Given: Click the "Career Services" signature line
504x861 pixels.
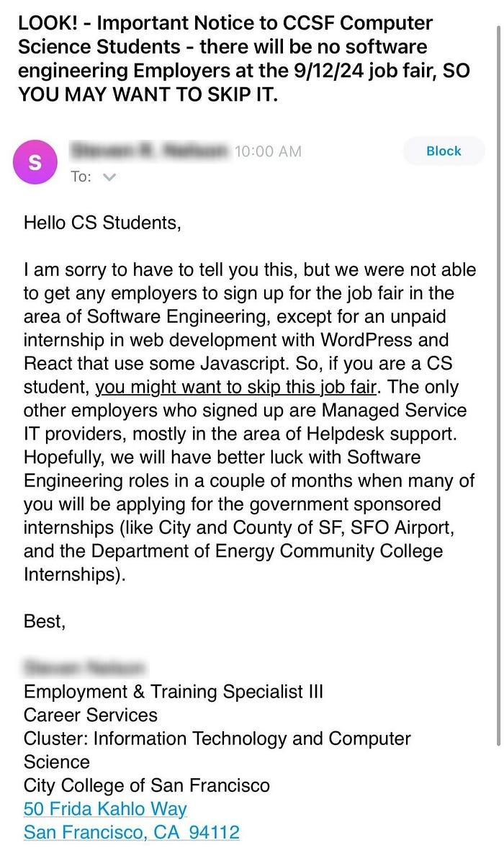Looking at the screenshot, I should 91,715.
